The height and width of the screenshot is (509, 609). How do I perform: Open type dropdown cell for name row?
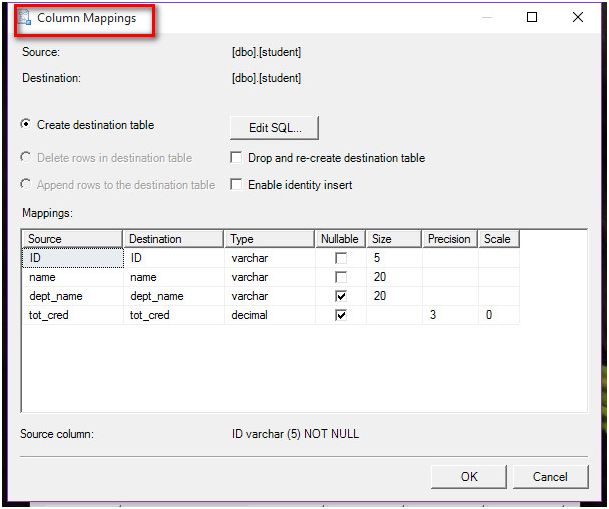(x=270, y=277)
